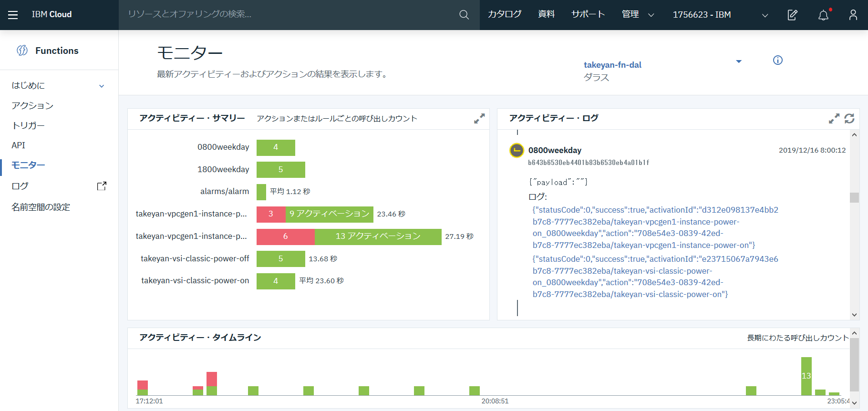Screen dimensions: 868x411
Task: Click the 平均 23.60 秒 duration text
Action: coord(321,281)
